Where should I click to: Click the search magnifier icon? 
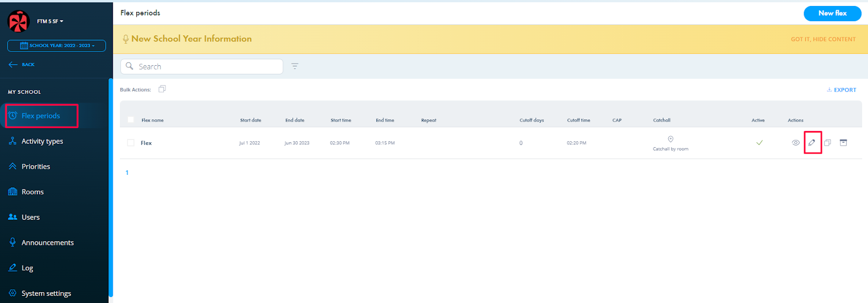(x=130, y=66)
